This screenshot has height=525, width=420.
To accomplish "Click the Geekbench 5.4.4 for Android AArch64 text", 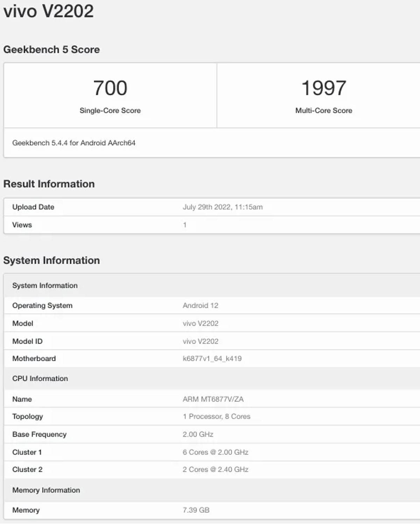I will 75,143.
